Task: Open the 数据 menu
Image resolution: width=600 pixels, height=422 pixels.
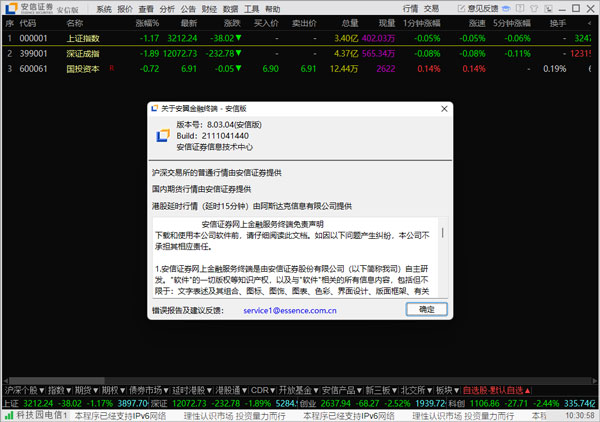Action: point(230,9)
